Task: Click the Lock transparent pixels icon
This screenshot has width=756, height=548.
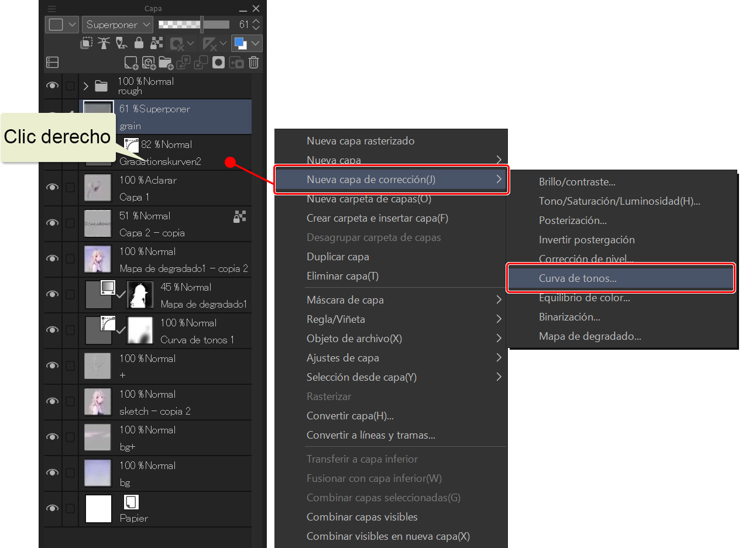Action: pos(157,43)
